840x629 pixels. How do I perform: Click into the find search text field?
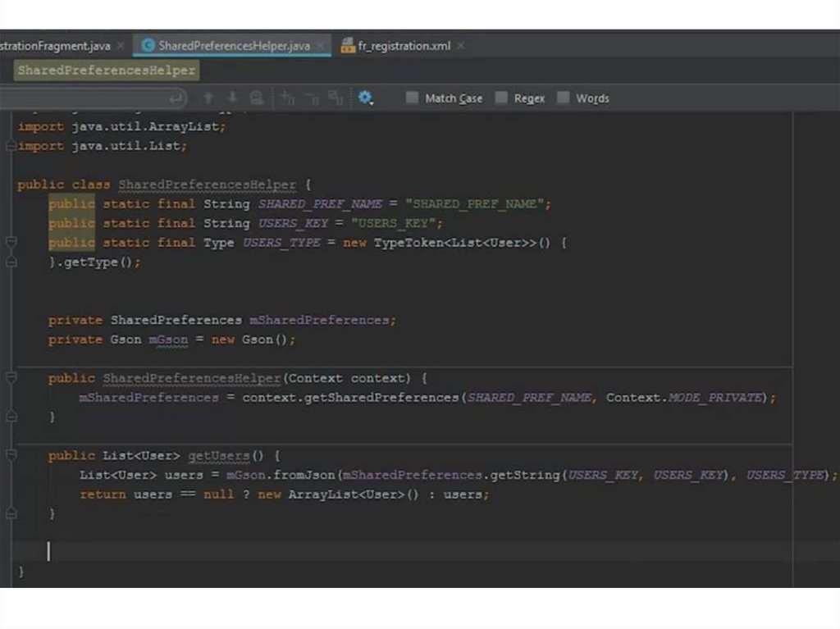[x=82, y=98]
